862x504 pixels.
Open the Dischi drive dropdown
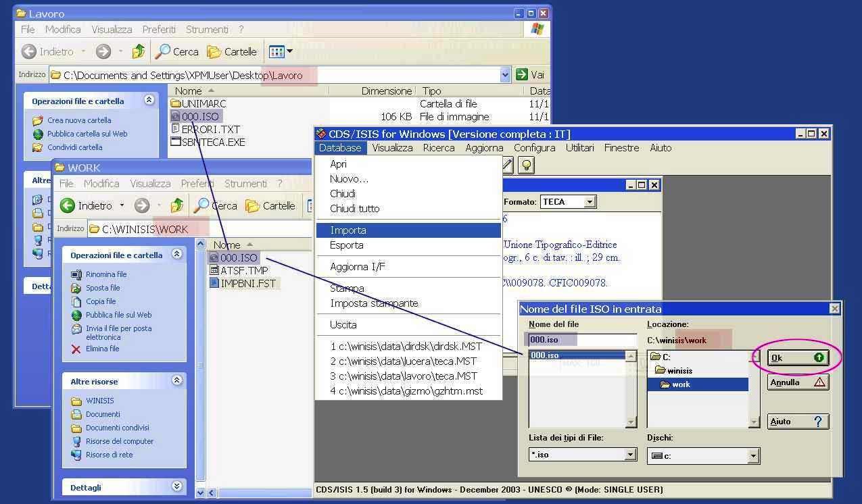coord(753,456)
